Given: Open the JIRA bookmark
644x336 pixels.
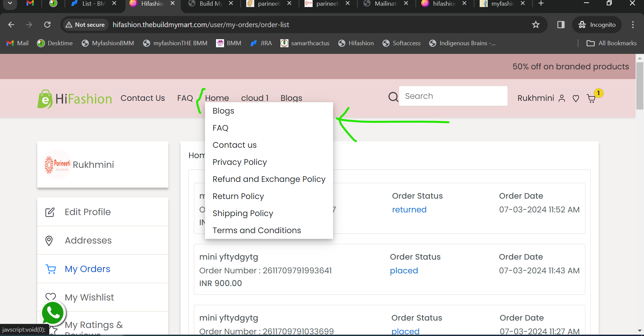Looking at the screenshot, I should point(261,43).
